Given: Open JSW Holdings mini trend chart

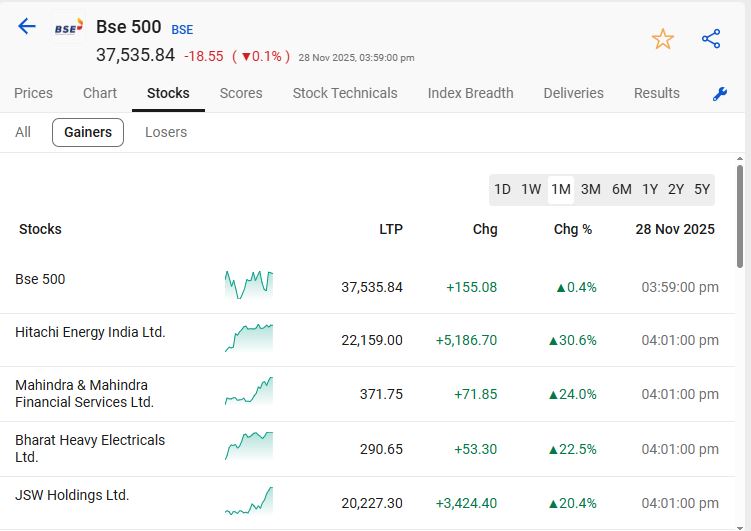Looking at the screenshot, I should tap(249, 500).
